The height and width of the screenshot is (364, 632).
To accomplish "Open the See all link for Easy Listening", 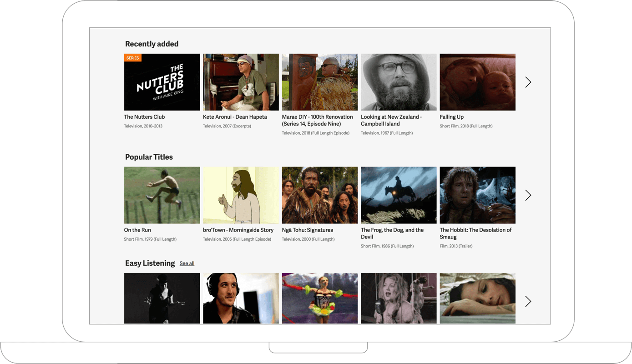I will click(187, 263).
